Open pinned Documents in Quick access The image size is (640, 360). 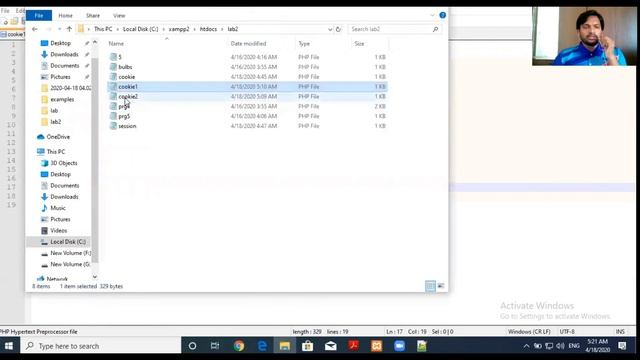(x=64, y=65)
